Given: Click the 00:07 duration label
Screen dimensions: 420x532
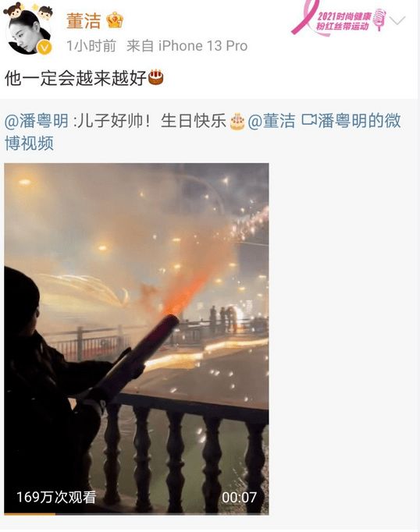Looking at the screenshot, I should (239, 498).
